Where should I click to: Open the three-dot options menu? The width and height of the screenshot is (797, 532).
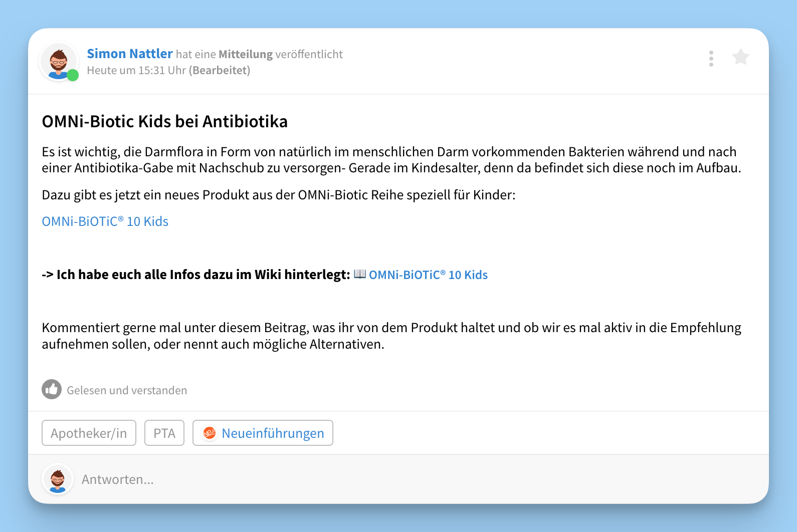[x=711, y=59]
